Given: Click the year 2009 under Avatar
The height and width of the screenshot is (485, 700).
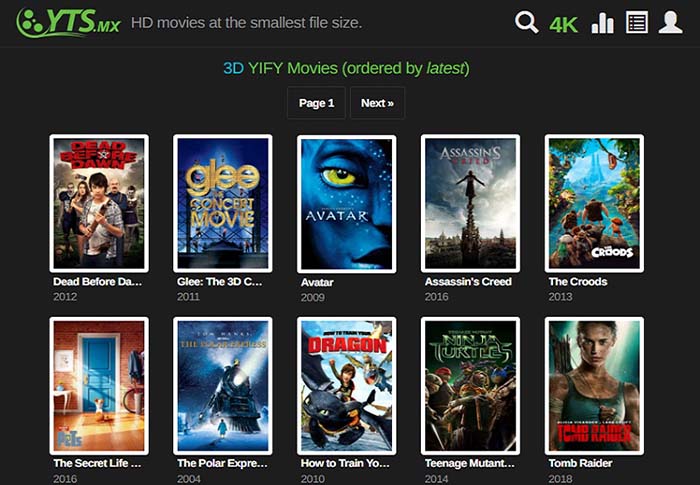Looking at the screenshot, I should pos(312,297).
